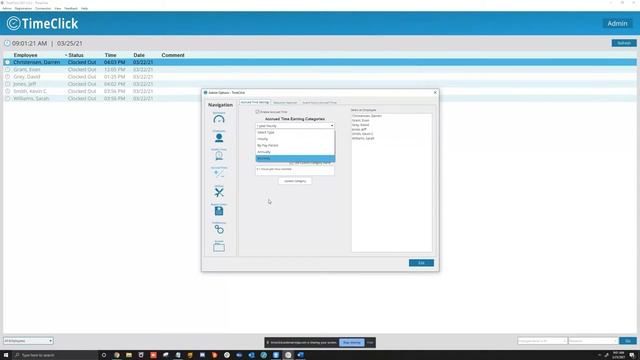Choose 'Annually' from the dropdown list
This screenshot has width=640, height=360.
[295, 152]
